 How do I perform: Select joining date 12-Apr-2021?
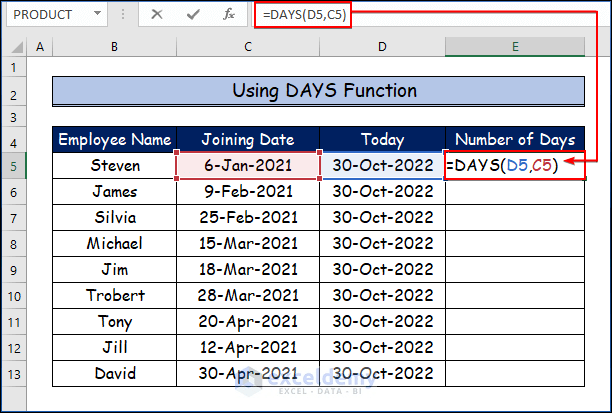point(248,347)
